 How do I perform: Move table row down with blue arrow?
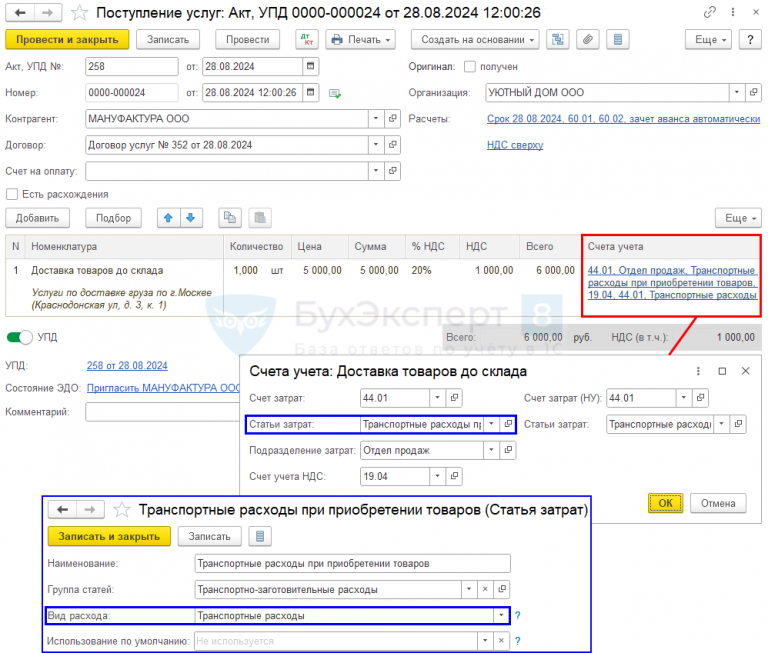pos(191,218)
